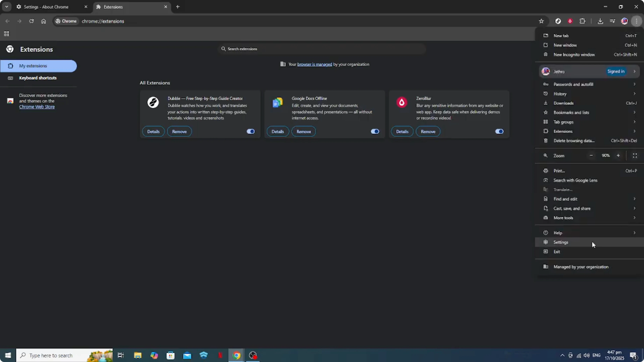Screen dimensions: 644x362
Task: Open the tab search dropdown arrow
Action: point(7,7)
